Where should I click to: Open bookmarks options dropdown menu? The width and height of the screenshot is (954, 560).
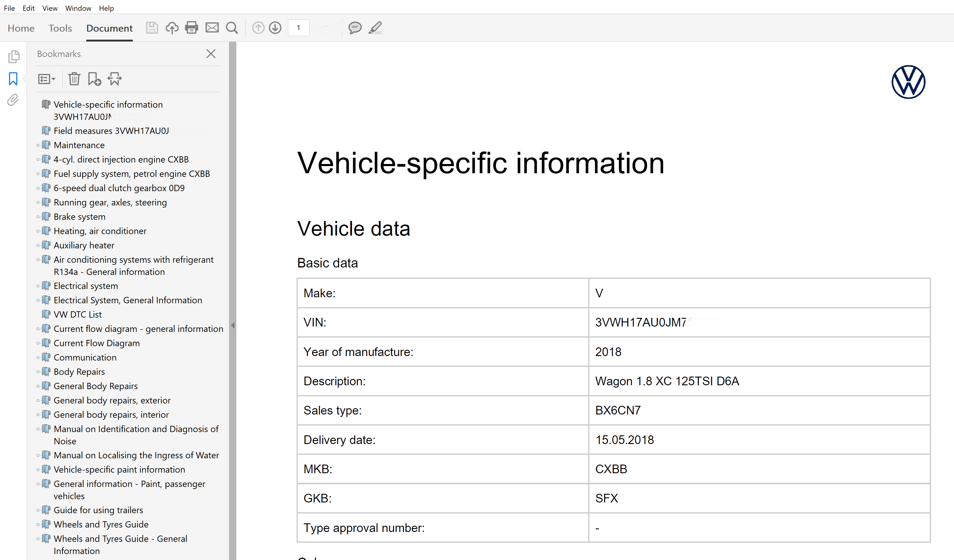click(x=47, y=79)
